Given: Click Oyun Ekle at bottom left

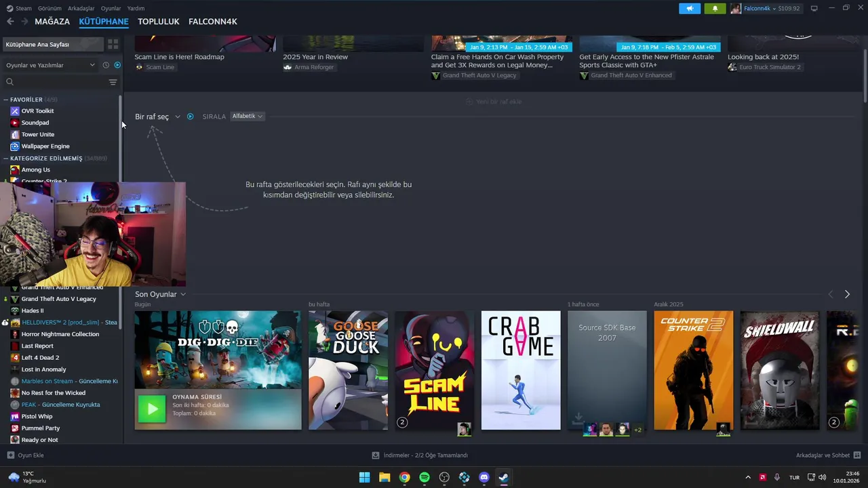Looking at the screenshot, I should click(25, 455).
